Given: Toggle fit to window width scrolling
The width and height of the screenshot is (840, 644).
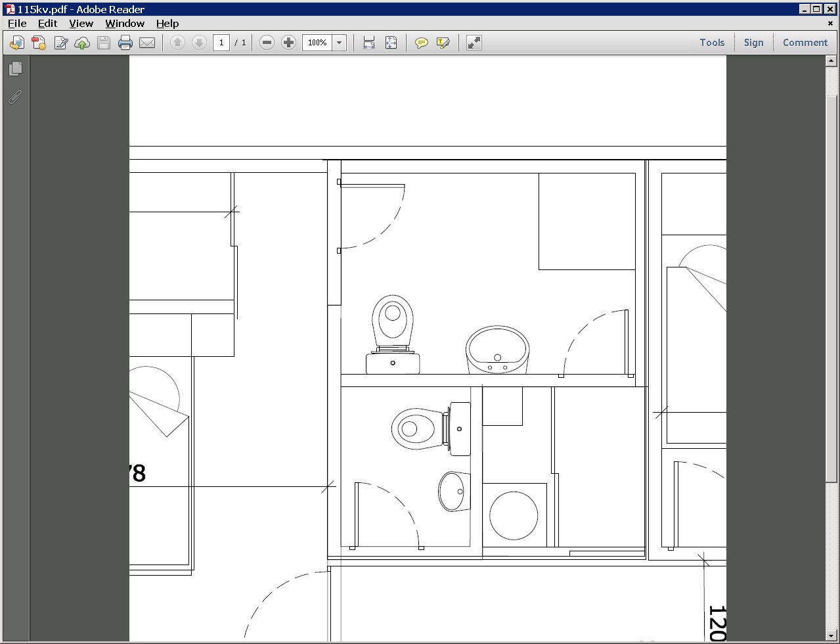Looking at the screenshot, I should click(369, 43).
